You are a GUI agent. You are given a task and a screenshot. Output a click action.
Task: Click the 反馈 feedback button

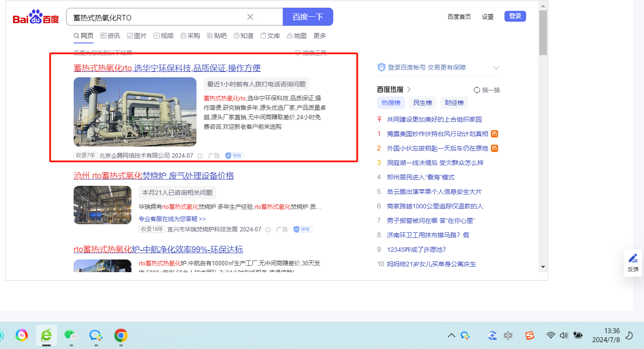(x=633, y=263)
